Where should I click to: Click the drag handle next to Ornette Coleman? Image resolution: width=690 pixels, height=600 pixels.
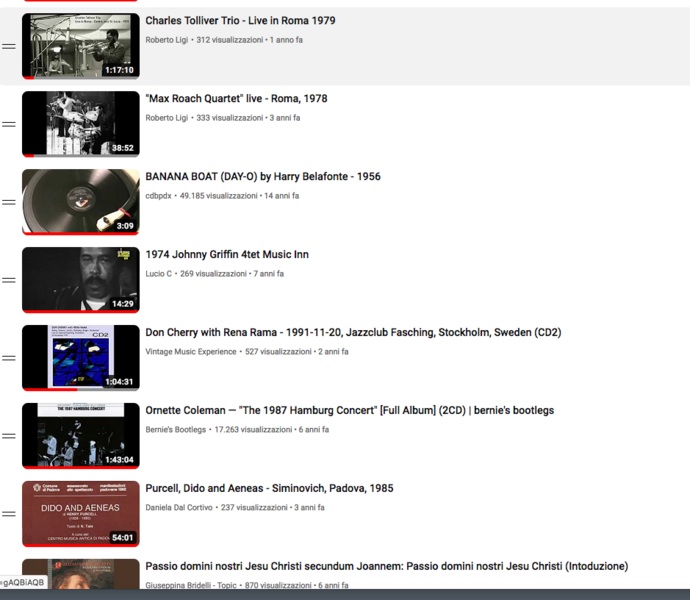[9, 436]
